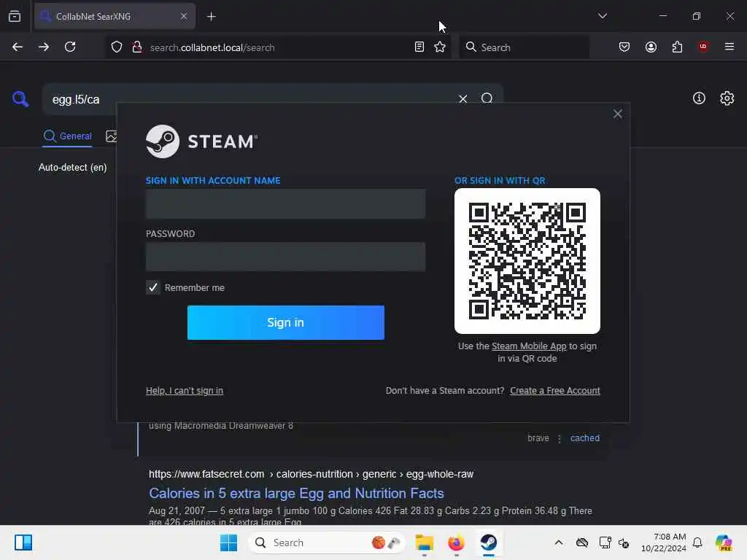Open the Firefox hamburger menu

click(x=729, y=47)
